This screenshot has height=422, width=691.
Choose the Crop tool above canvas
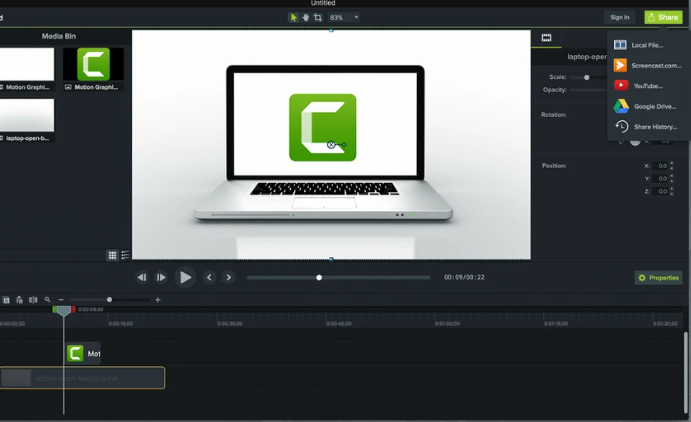318,18
